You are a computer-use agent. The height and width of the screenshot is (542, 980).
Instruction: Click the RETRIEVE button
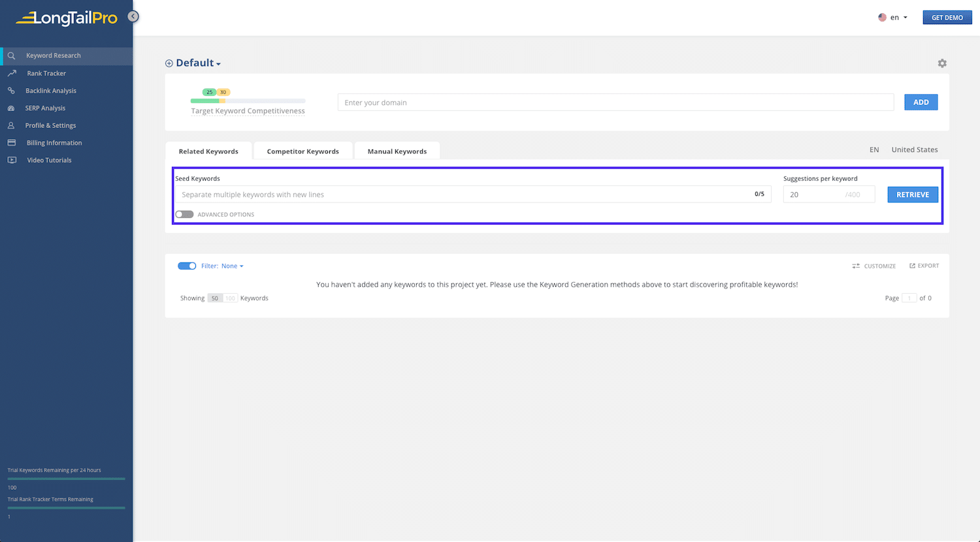pyautogui.click(x=912, y=194)
